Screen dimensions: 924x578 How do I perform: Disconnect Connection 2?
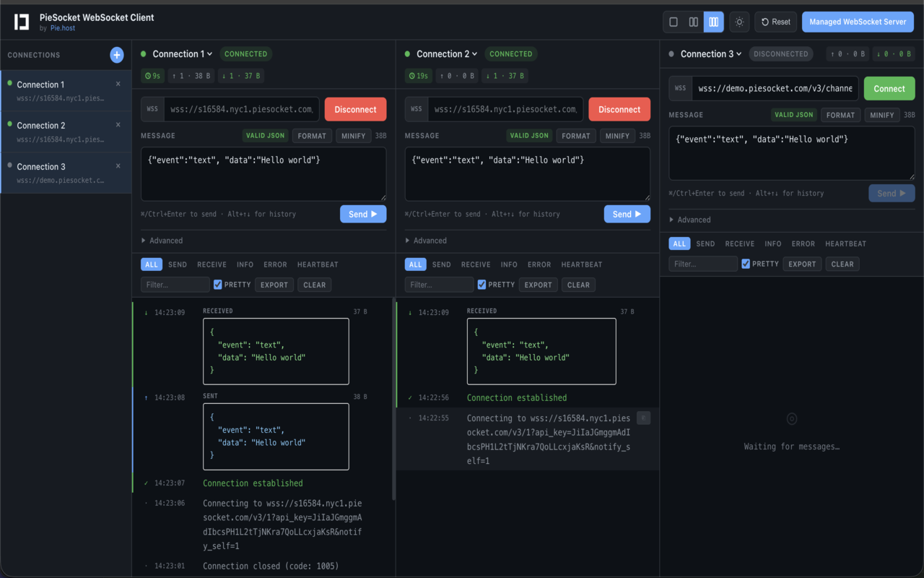pos(619,109)
